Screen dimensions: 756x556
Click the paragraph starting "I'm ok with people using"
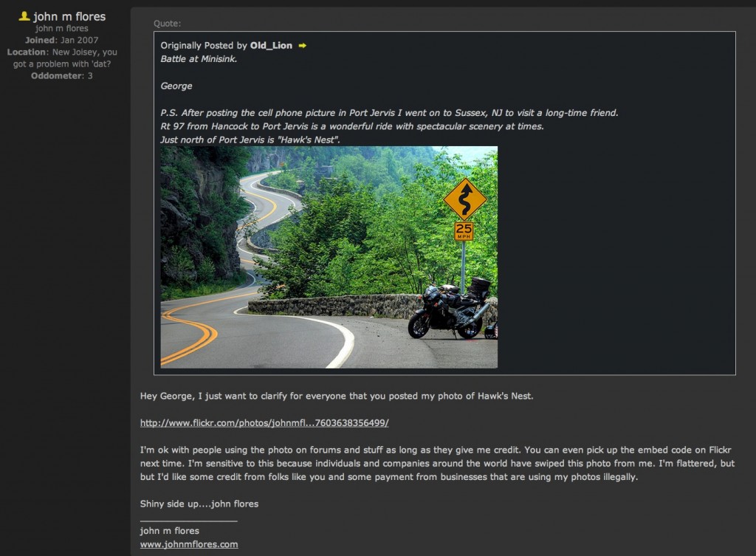click(437, 464)
